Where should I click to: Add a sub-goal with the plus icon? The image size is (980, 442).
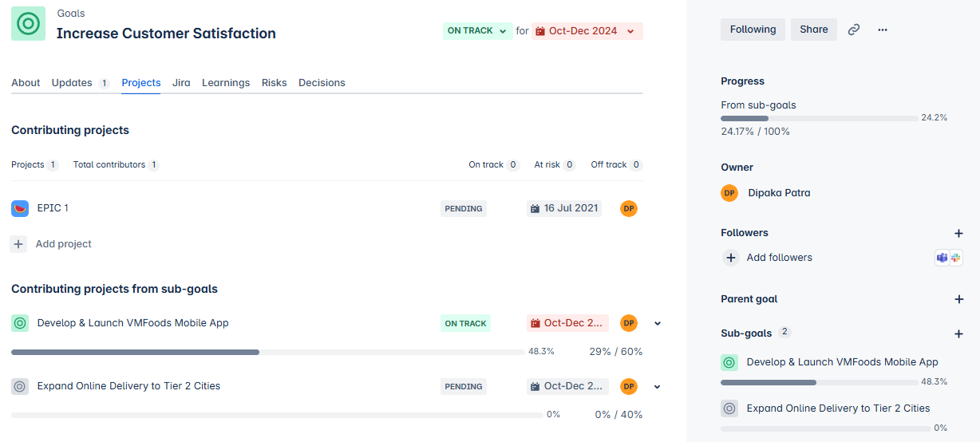(959, 333)
